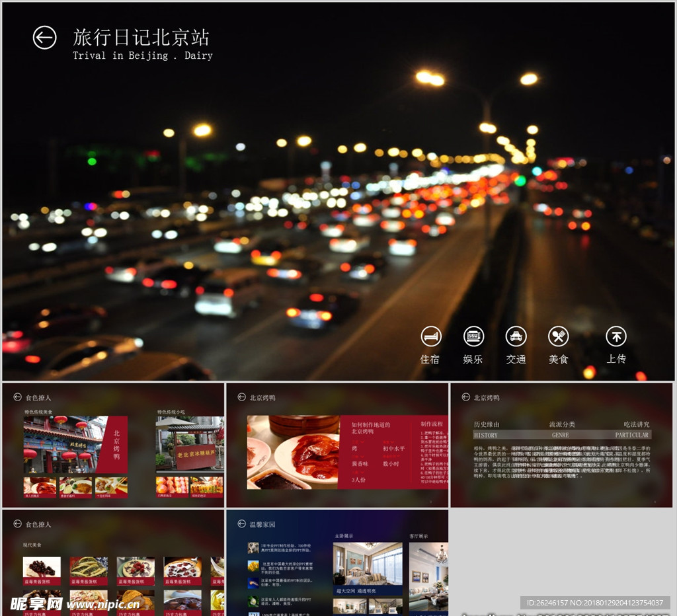
Task: Click the 'Trival in Beijing . Dairy' subtitle
Action: click(143, 56)
